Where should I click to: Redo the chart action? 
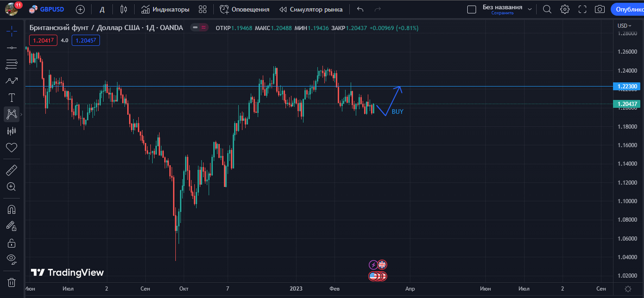click(x=378, y=9)
